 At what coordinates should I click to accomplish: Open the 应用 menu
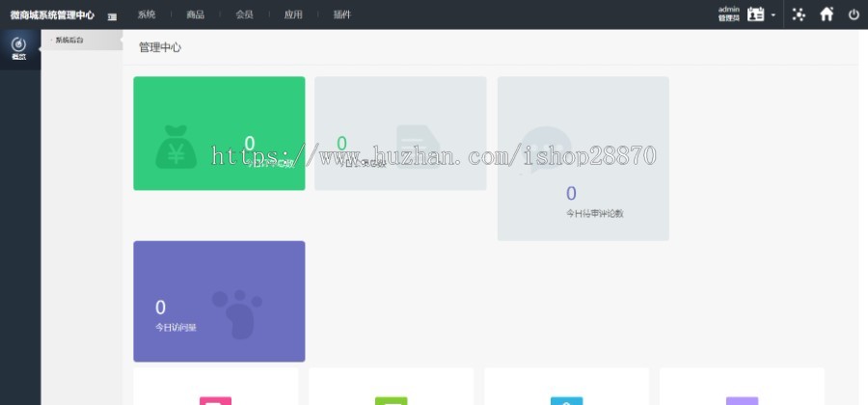tap(293, 14)
